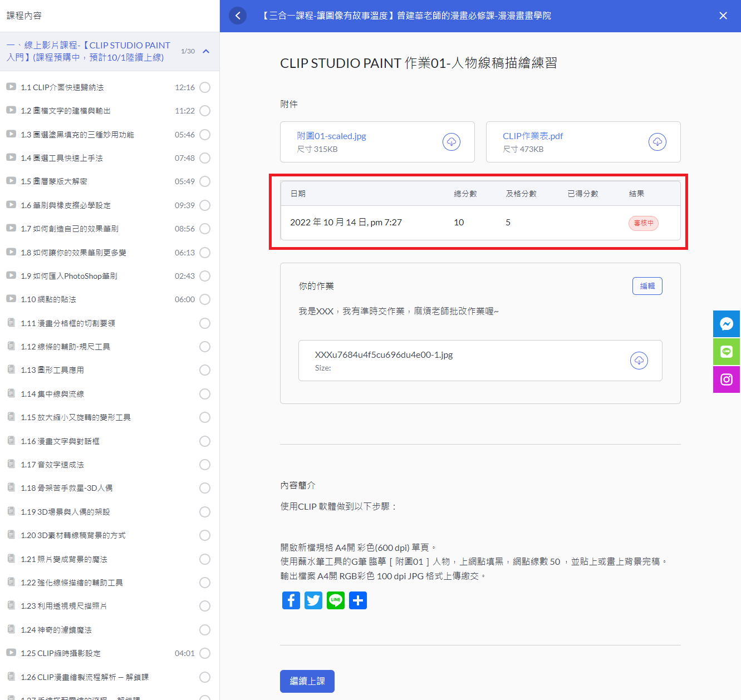Open lesson 1.22 強化線條描繪的輔助工具
This screenshot has width=741, height=700.
pos(72,583)
